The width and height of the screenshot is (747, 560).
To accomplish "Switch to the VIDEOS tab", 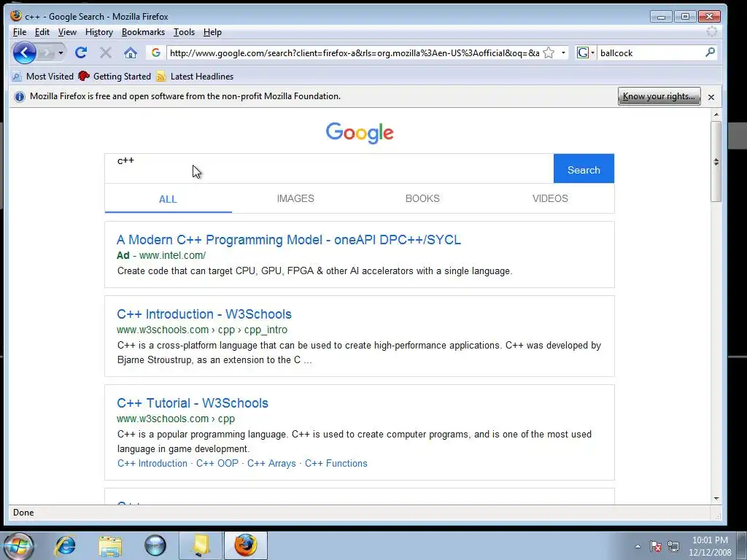I will pyautogui.click(x=550, y=198).
